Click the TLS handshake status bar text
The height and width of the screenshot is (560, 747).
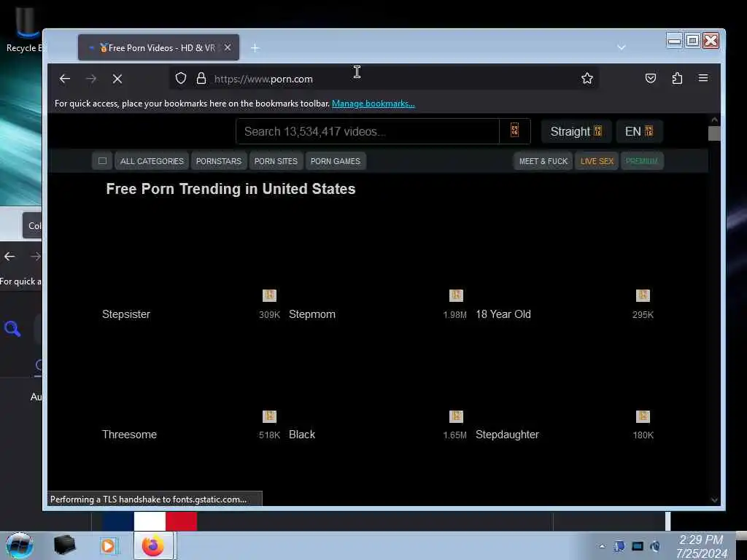(x=148, y=499)
